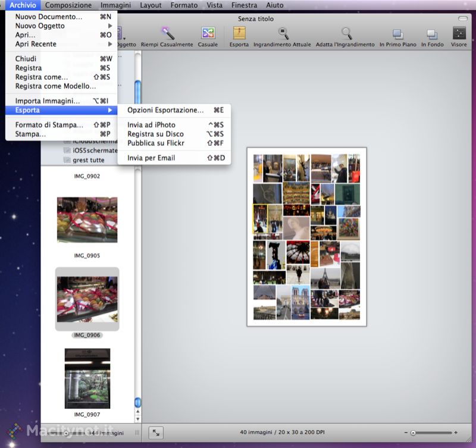The image size is (476, 448).
Task: Click the Riempi Casualmente magic wand icon
Action: pyautogui.click(x=167, y=33)
